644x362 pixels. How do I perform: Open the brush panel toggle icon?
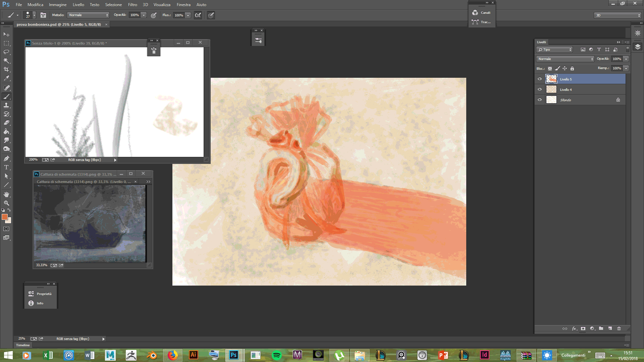(x=43, y=15)
